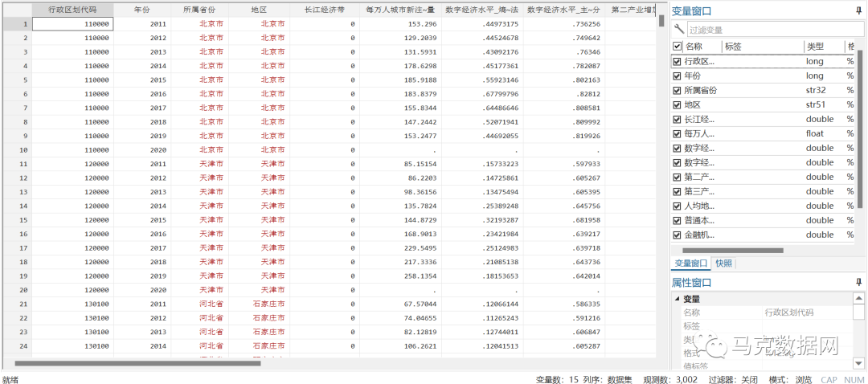The height and width of the screenshot is (384, 868).
Task: Select row number 1 header
Action: [17, 24]
